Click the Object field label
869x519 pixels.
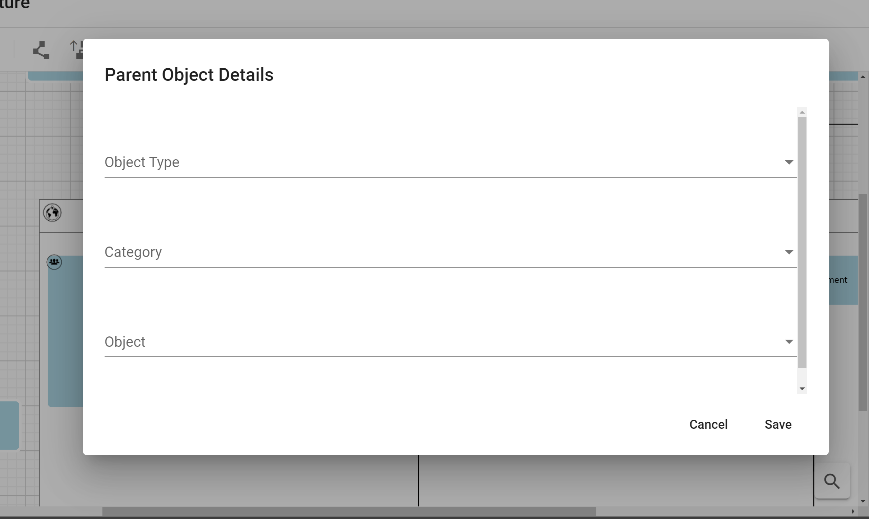125,342
